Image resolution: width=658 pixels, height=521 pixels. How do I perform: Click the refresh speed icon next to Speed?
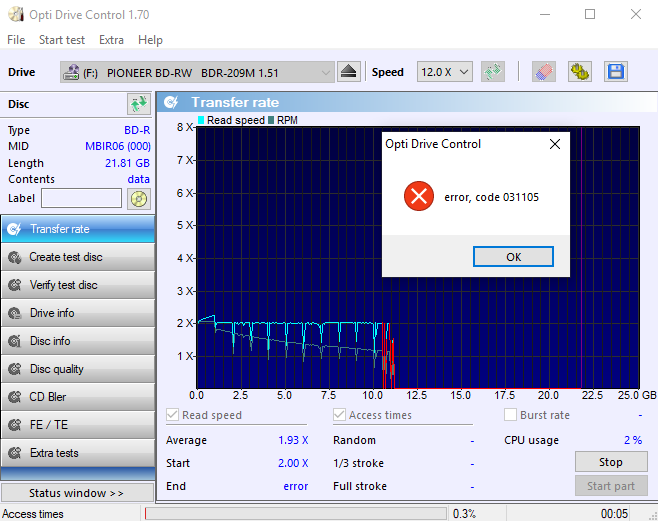coord(493,72)
